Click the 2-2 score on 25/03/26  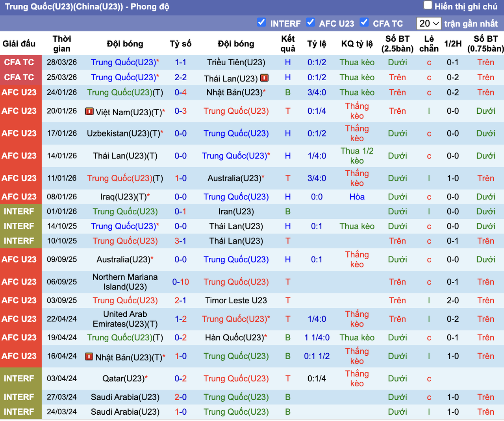(x=181, y=78)
